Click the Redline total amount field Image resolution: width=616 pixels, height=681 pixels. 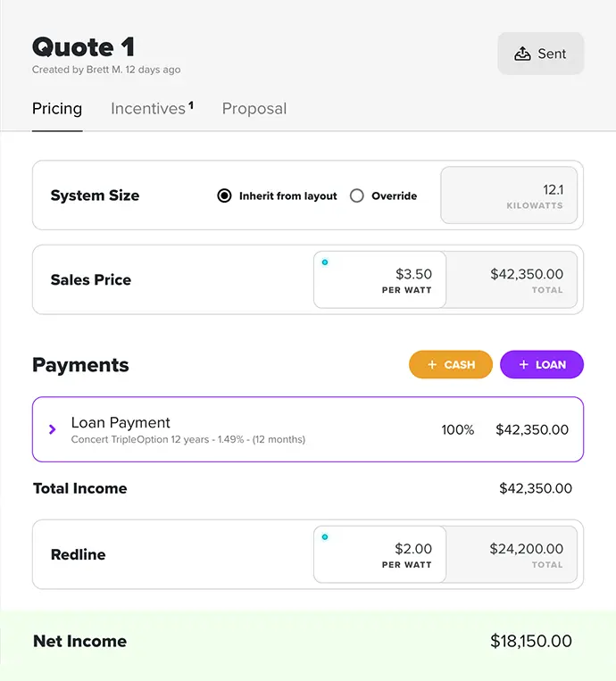[512, 555]
